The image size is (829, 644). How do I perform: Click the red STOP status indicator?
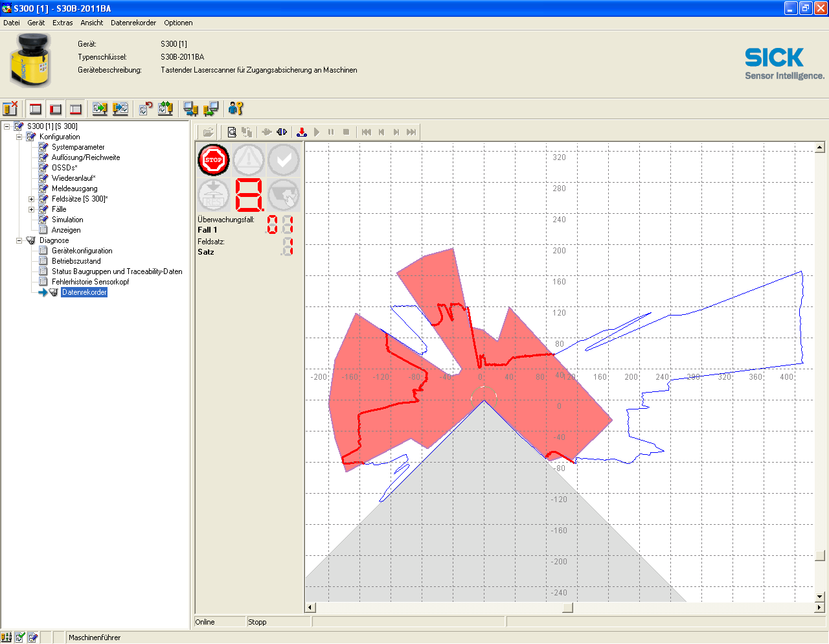214,160
